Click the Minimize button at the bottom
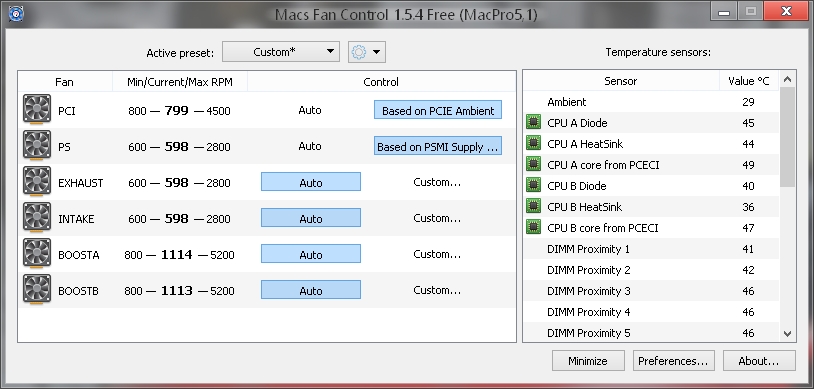 (588, 361)
